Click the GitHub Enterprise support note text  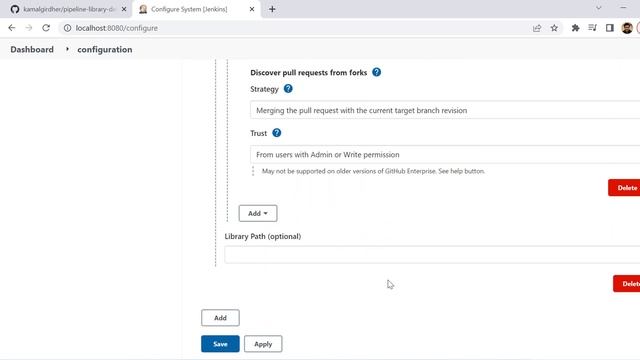pos(373,171)
